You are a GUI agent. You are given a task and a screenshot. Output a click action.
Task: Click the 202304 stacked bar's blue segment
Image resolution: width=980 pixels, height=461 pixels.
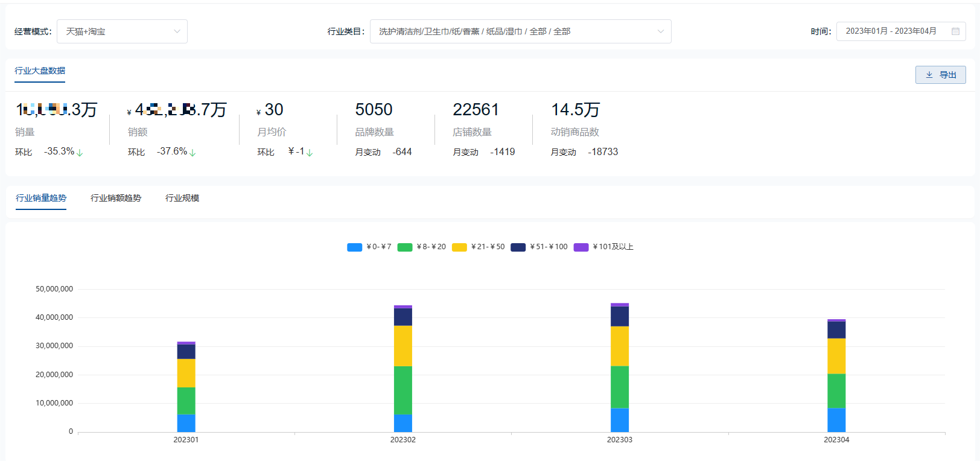click(836, 420)
